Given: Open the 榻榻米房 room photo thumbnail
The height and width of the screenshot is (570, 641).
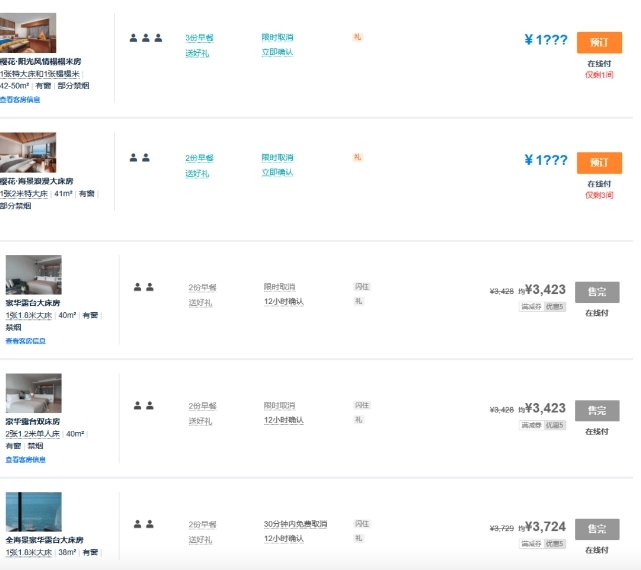Looking at the screenshot, I should (x=28, y=33).
